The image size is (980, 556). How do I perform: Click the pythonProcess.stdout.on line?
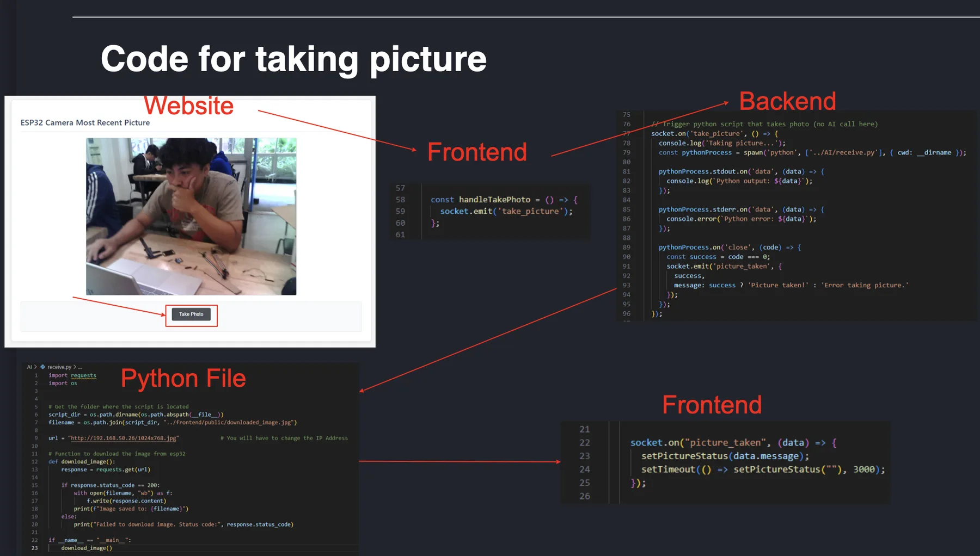coord(742,171)
